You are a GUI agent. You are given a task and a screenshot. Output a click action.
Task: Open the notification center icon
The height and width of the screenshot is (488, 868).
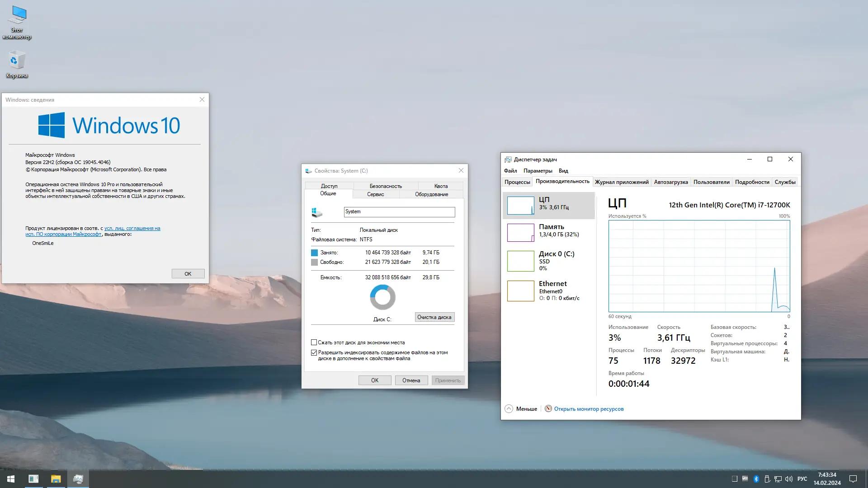coord(853,479)
